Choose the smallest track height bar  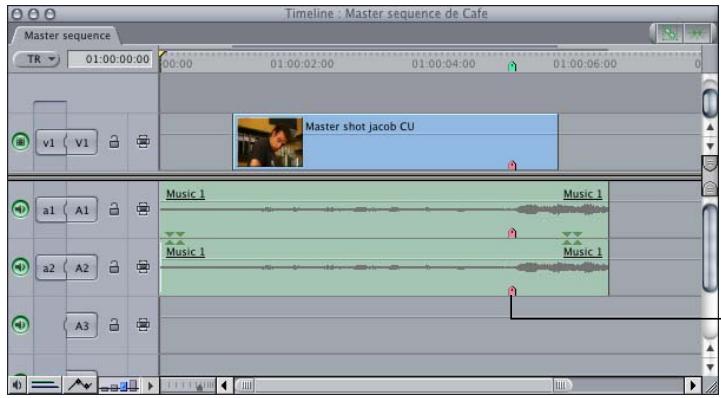104,389
